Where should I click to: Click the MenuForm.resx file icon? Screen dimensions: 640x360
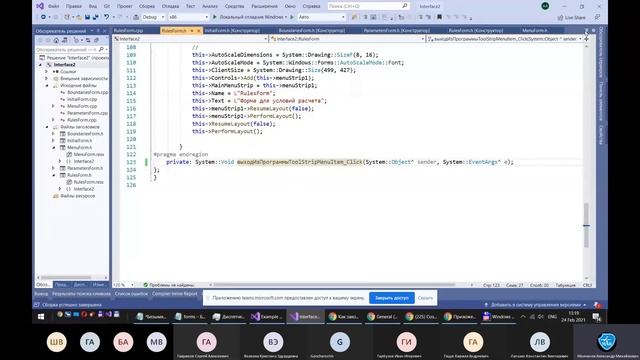click(69, 154)
